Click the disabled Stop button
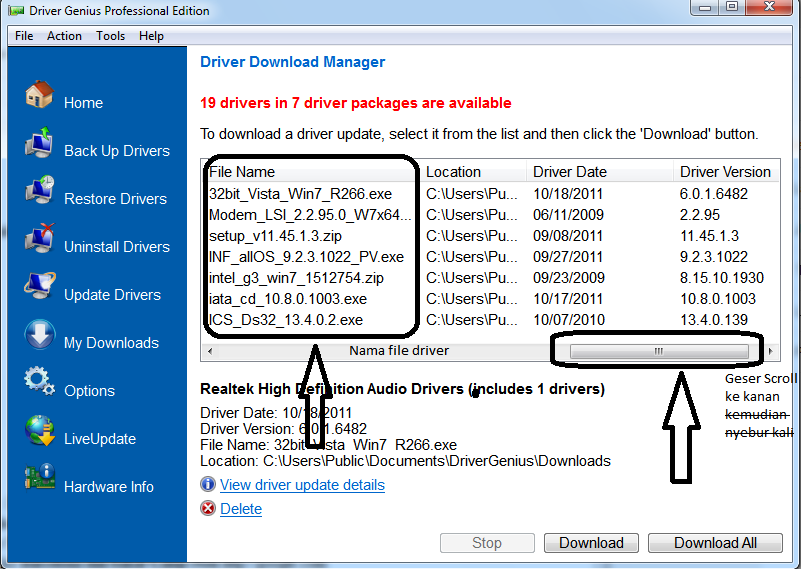The width and height of the screenshot is (801, 569). click(x=487, y=542)
